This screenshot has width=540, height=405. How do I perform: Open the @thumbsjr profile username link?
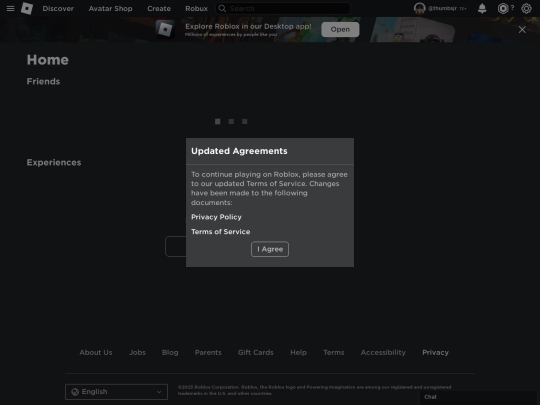tap(442, 8)
